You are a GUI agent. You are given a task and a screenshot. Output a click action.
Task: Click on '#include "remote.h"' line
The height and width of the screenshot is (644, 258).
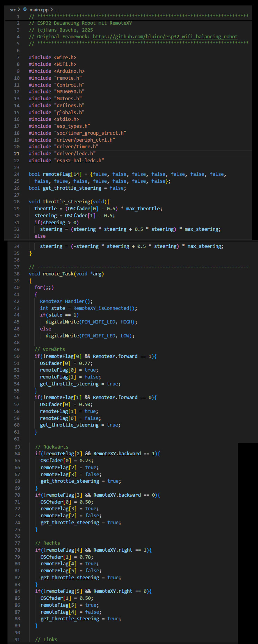[x=55, y=78]
